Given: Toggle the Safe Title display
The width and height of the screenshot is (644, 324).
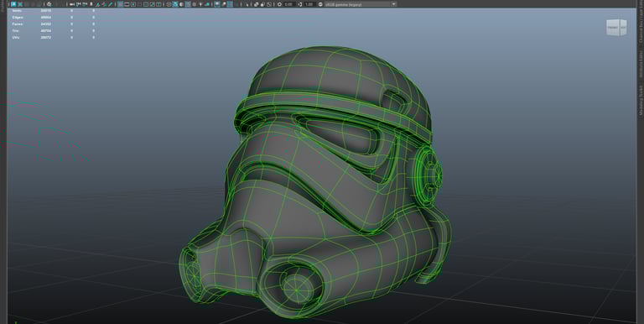Looking at the screenshot, I should tap(158, 4).
